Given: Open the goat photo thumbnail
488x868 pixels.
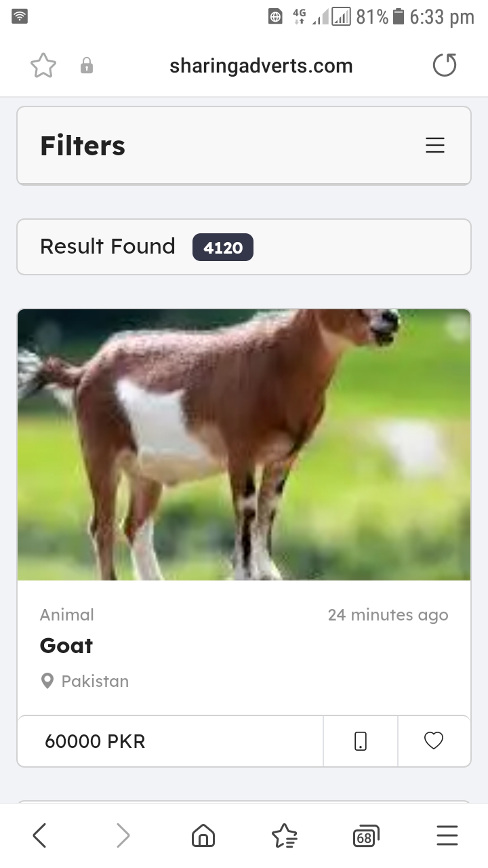Looking at the screenshot, I should pos(244,445).
